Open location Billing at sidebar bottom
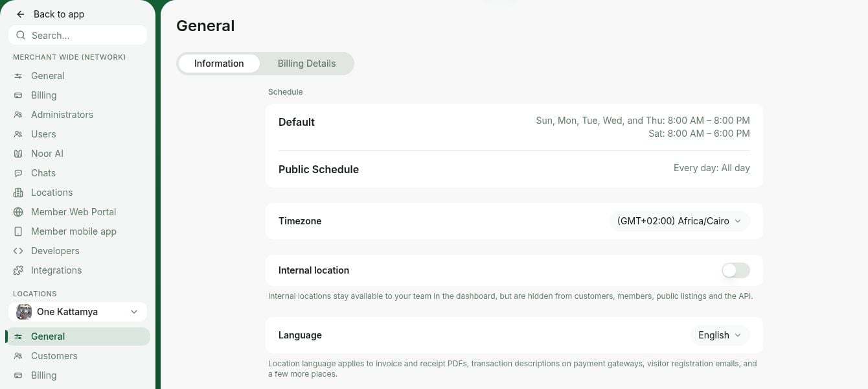Image resolution: width=868 pixels, height=389 pixels. point(78,375)
